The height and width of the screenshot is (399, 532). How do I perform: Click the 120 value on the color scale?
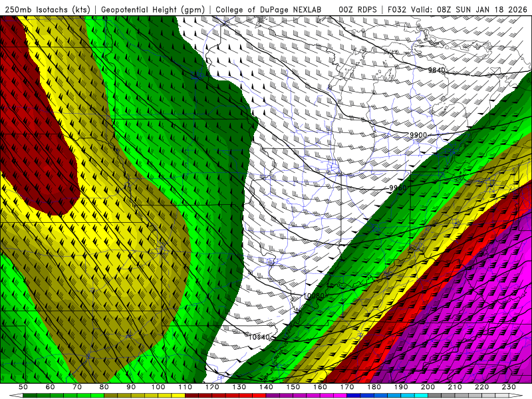pyautogui.click(x=212, y=387)
